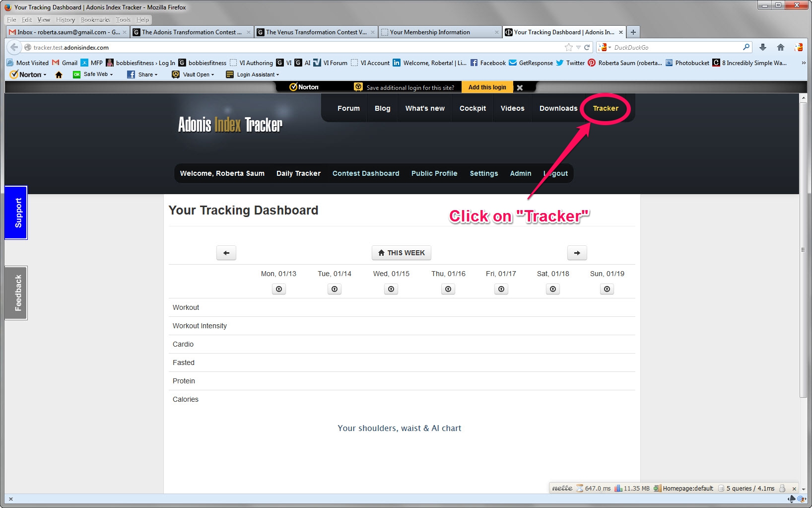Close the nette debug bar
Screen dimensions: 812x508
tap(794, 489)
